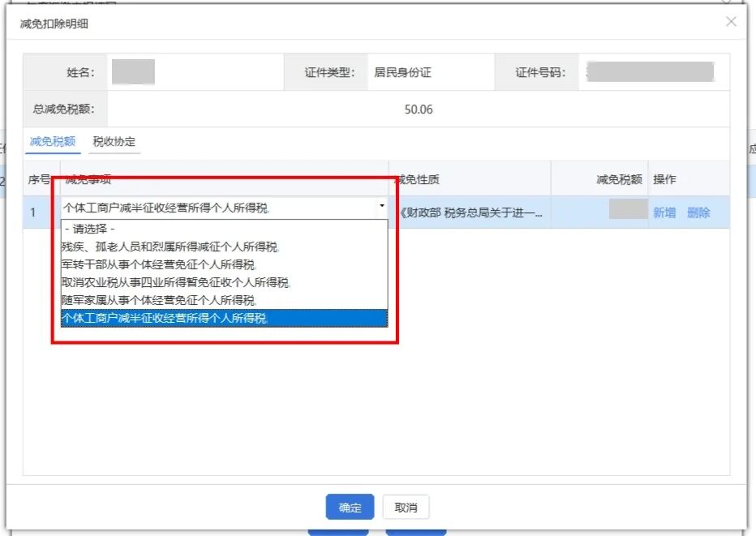This screenshot has height=536, width=756.
Task: Click the 新增 link to add row
Action: coord(664,212)
